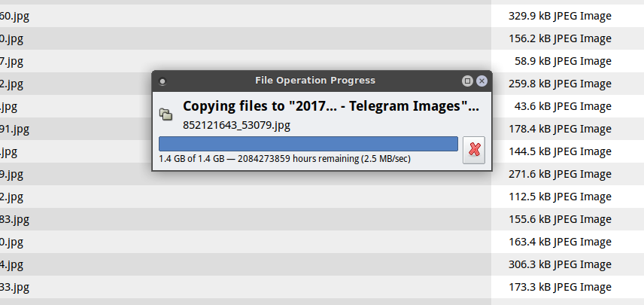Open the window menu dot on the dialog title bar
This screenshot has height=305, width=644.
[162, 81]
